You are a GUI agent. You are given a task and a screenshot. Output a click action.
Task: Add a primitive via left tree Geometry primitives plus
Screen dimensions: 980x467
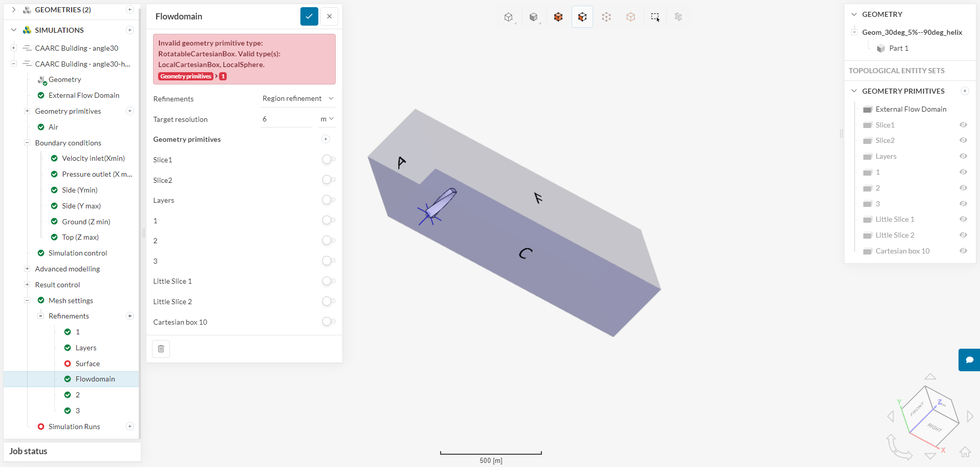(x=130, y=111)
